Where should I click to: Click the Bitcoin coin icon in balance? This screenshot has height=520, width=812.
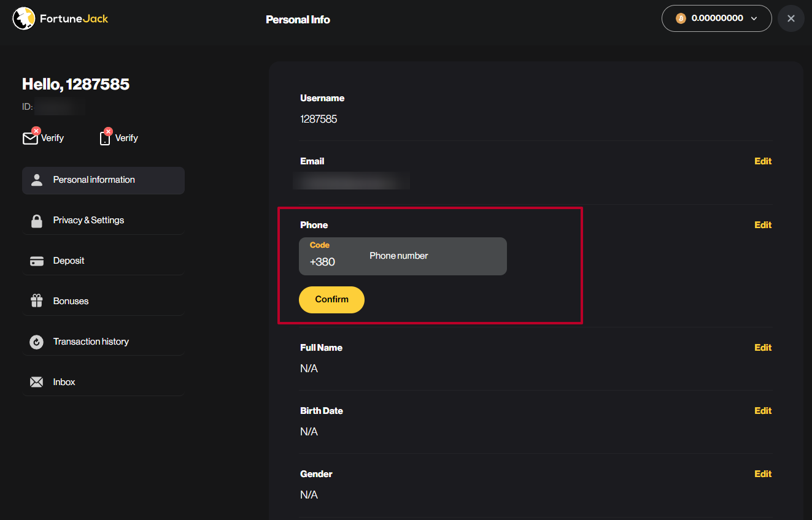click(681, 18)
